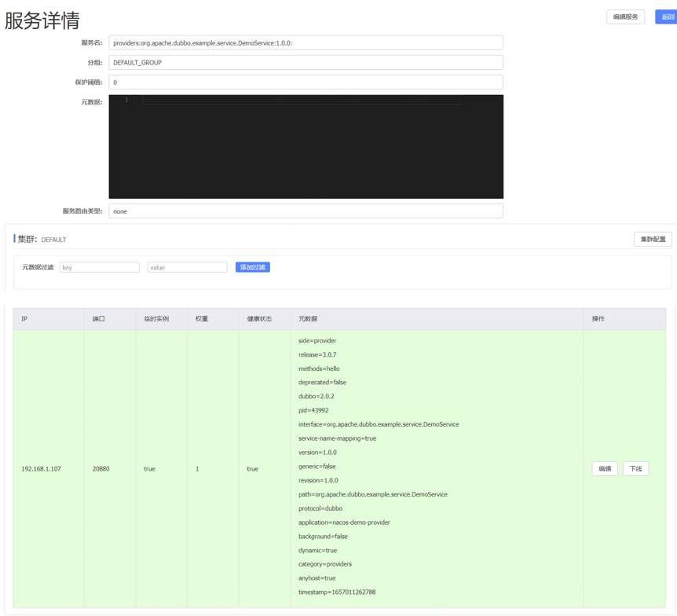Click the 服务名 text field
This screenshot has width=677, height=616.
point(306,43)
